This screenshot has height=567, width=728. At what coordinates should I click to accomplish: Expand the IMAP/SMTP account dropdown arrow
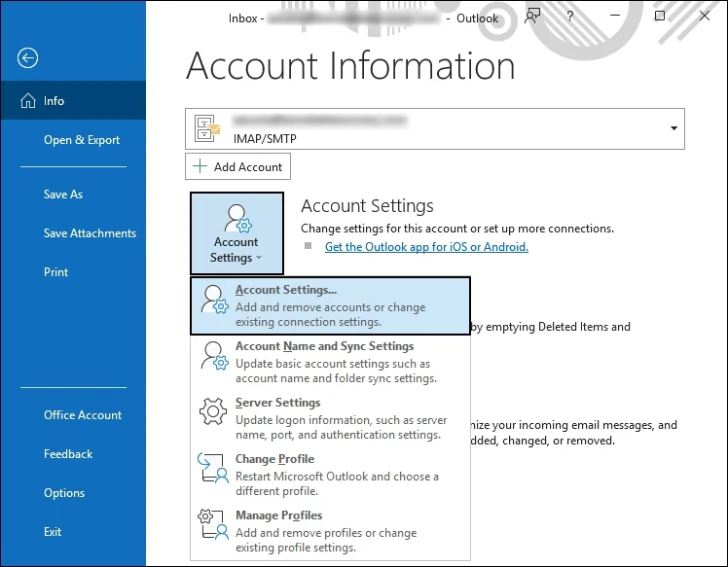673,128
